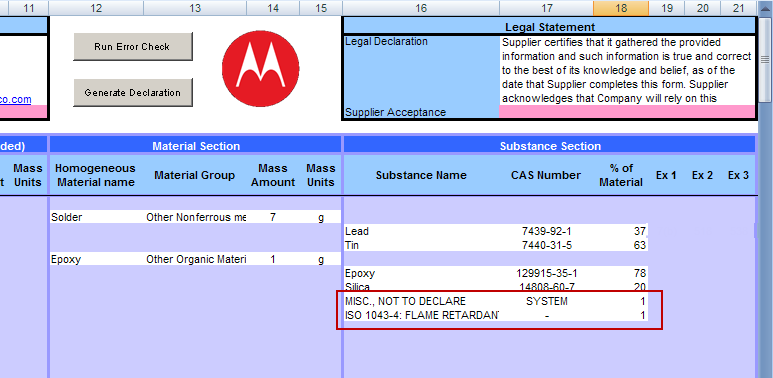Select column header 20

[x=703, y=8]
